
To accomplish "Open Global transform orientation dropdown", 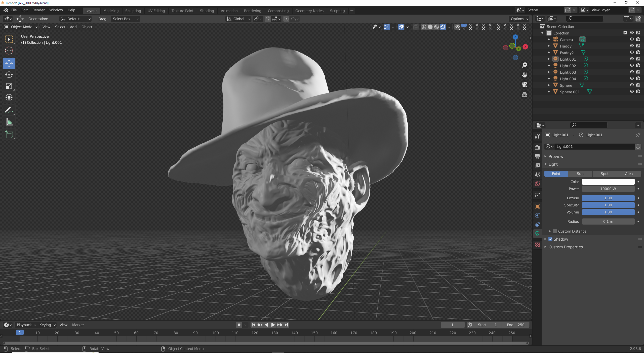I will coord(238,19).
